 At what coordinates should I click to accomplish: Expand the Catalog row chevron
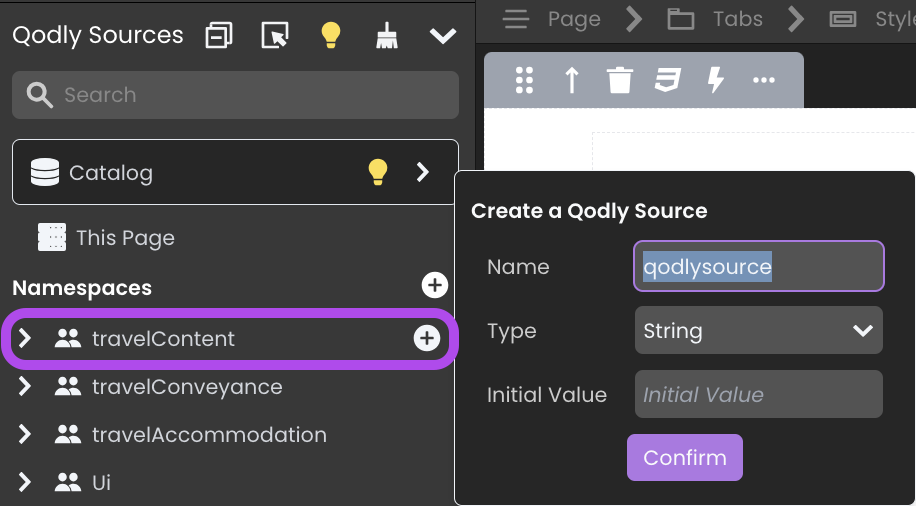coord(423,172)
